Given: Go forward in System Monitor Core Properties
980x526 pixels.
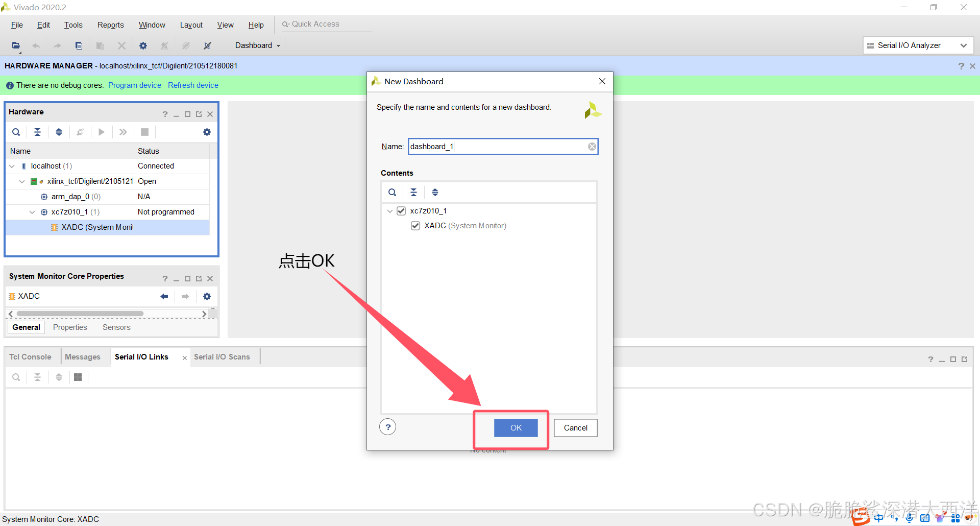Looking at the screenshot, I should pos(185,296).
